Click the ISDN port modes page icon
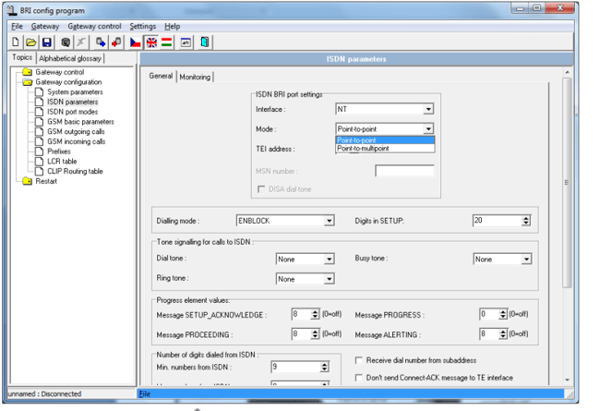The height and width of the screenshot is (411, 600). coord(39,112)
